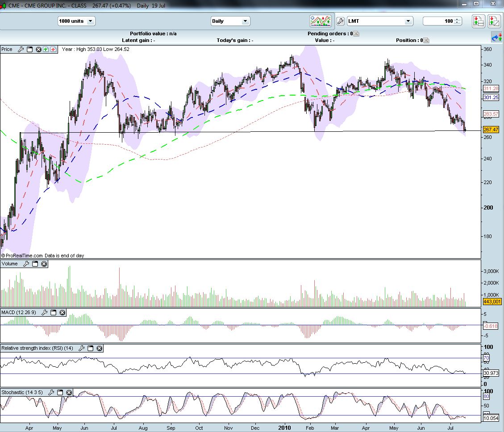The image size is (504, 432).
Task: Click Today's gain label
Action: click(235, 40)
